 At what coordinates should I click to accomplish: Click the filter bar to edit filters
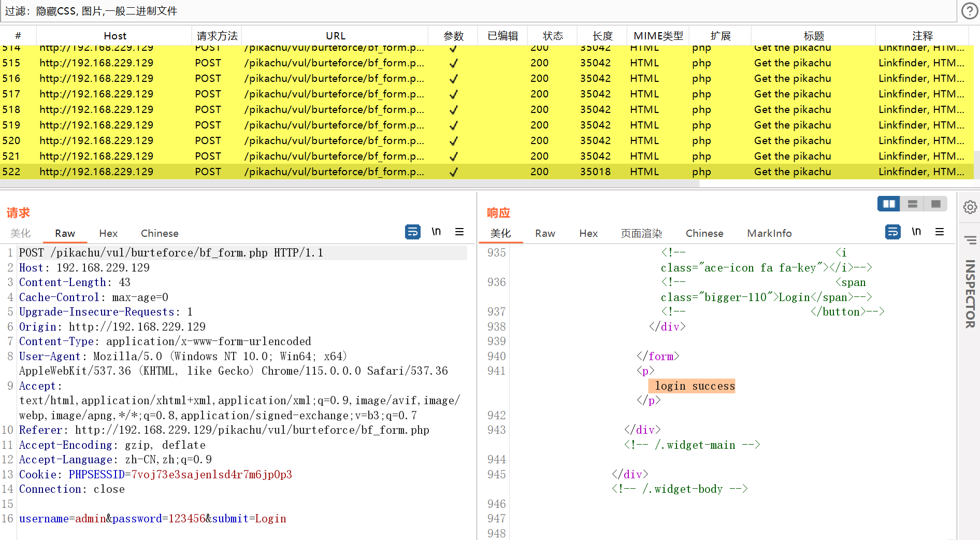[478, 11]
